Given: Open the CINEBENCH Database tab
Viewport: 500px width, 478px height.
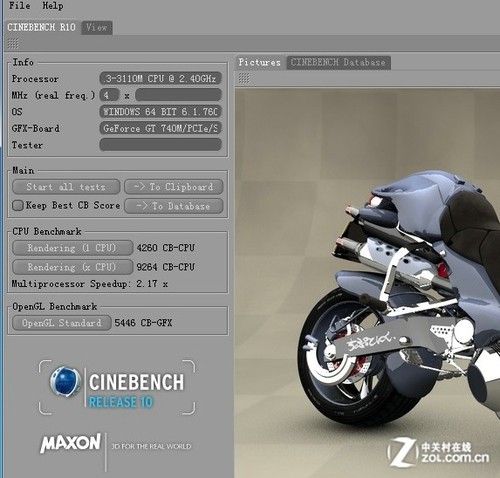Looking at the screenshot, I should 338,62.
